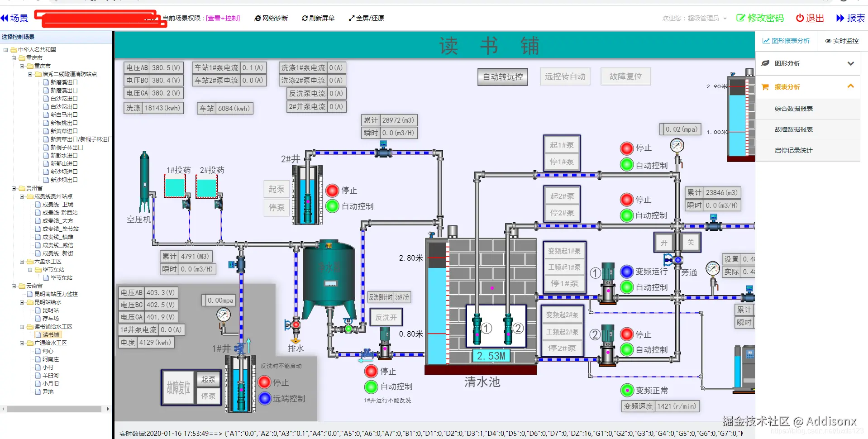
Task: Click the ① variable frequency pump icon
Action: coord(608,283)
